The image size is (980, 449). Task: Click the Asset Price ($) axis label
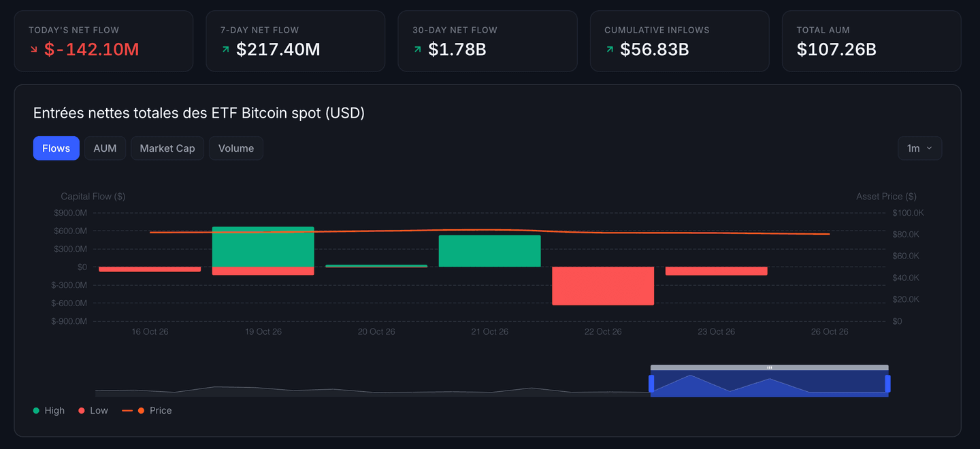pos(886,196)
